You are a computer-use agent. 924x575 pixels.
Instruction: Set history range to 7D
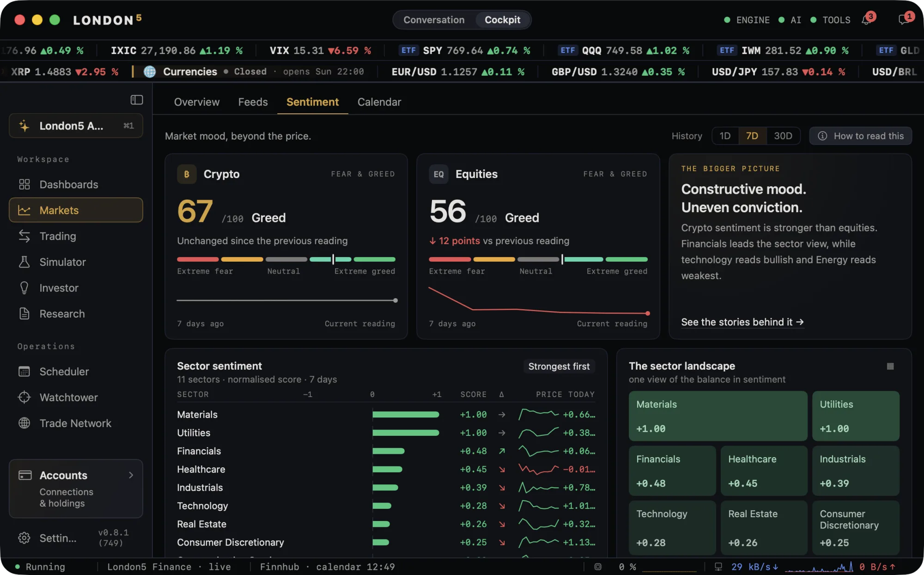(x=752, y=136)
